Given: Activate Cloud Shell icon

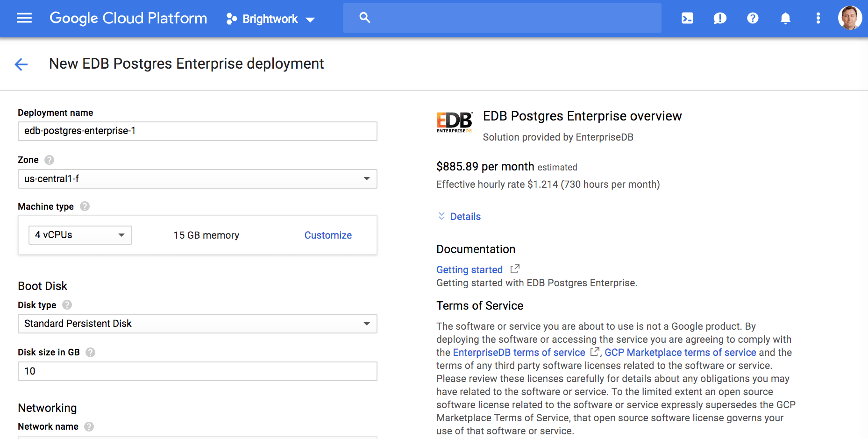Looking at the screenshot, I should coord(687,18).
